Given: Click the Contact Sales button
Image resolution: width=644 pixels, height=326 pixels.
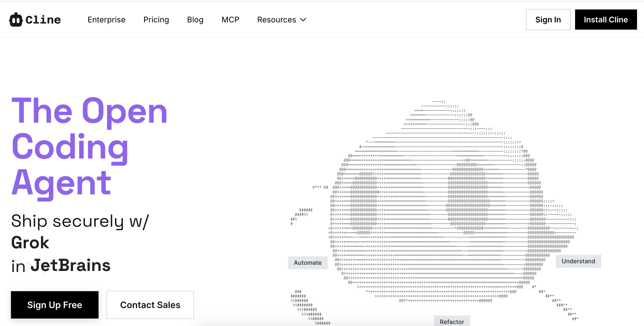Looking at the screenshot, I should click(x=150, y=305).
